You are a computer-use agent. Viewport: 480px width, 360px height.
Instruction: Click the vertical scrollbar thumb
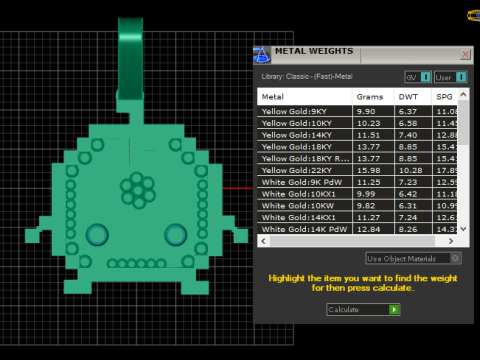click(x=463, y=122)
